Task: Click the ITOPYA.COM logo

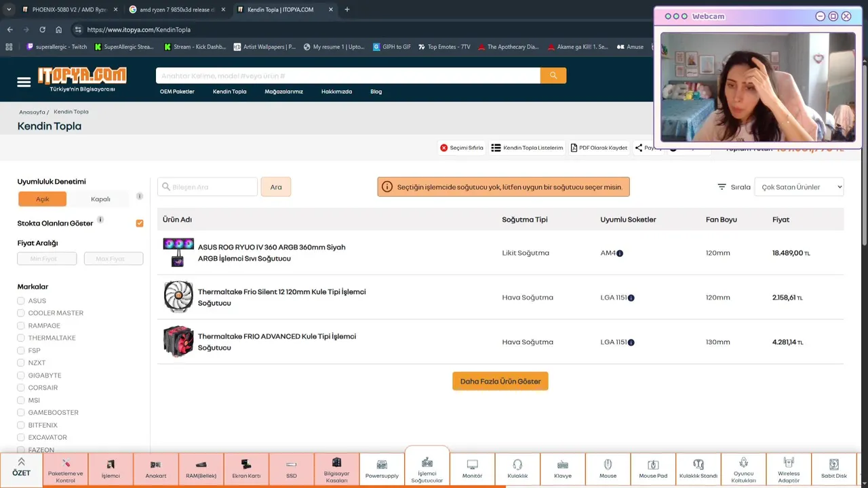Action: pyautogui.click(x=82, y=79)
